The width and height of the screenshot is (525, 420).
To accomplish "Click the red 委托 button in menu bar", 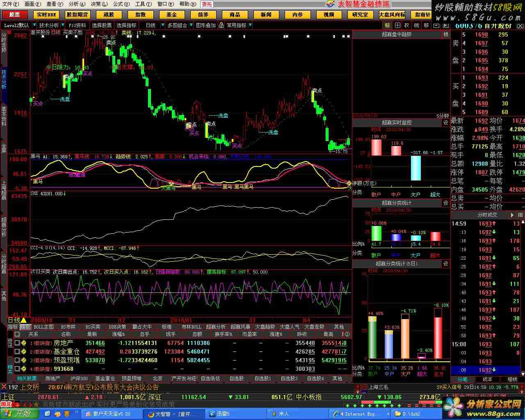I will pyautogui.click(x=207, y=4).
